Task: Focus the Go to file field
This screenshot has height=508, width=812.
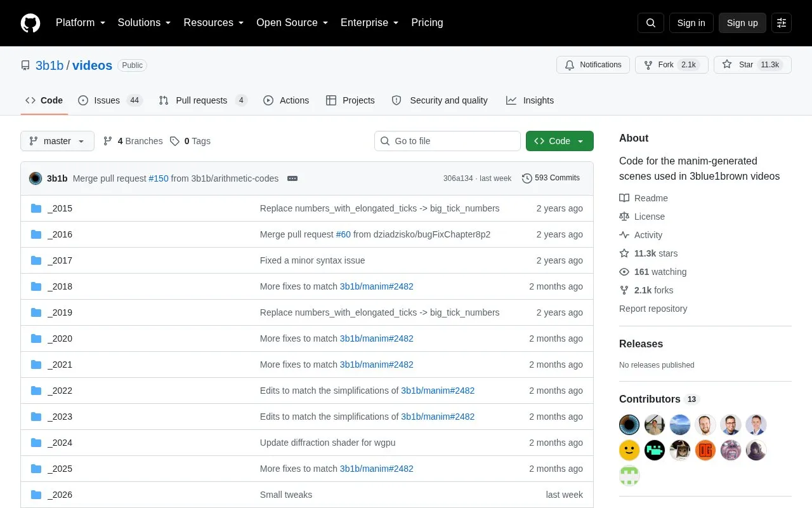Action: pos(447,141)
